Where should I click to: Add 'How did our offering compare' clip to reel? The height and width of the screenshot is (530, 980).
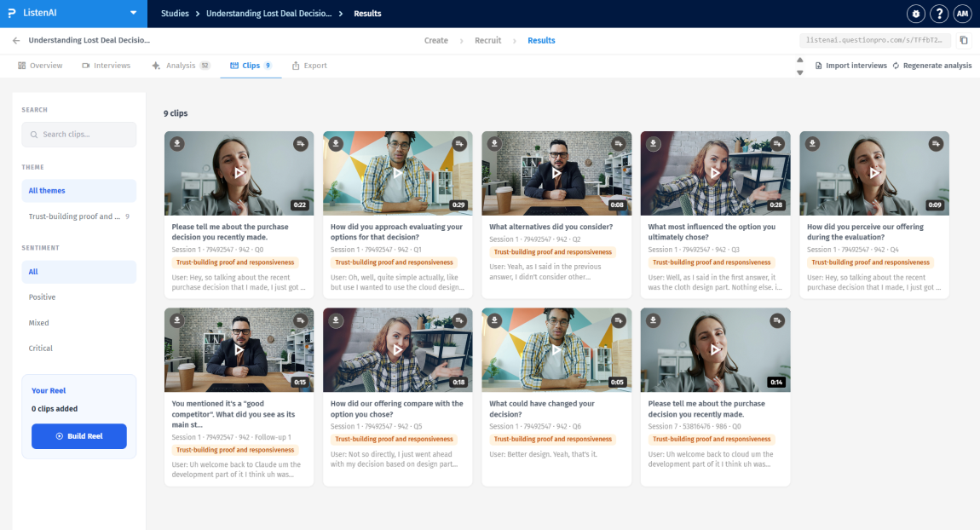point(459,320)
